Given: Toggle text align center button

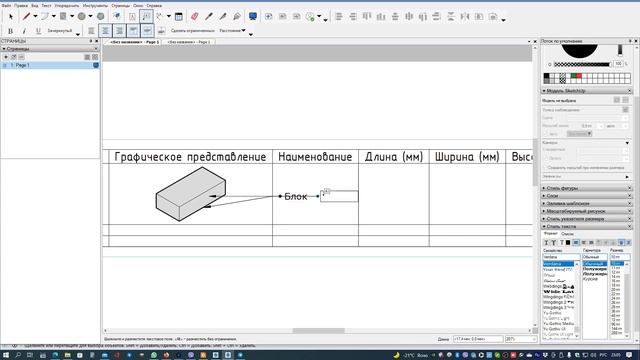Looking at the screenshot, I should click(105, 31).
